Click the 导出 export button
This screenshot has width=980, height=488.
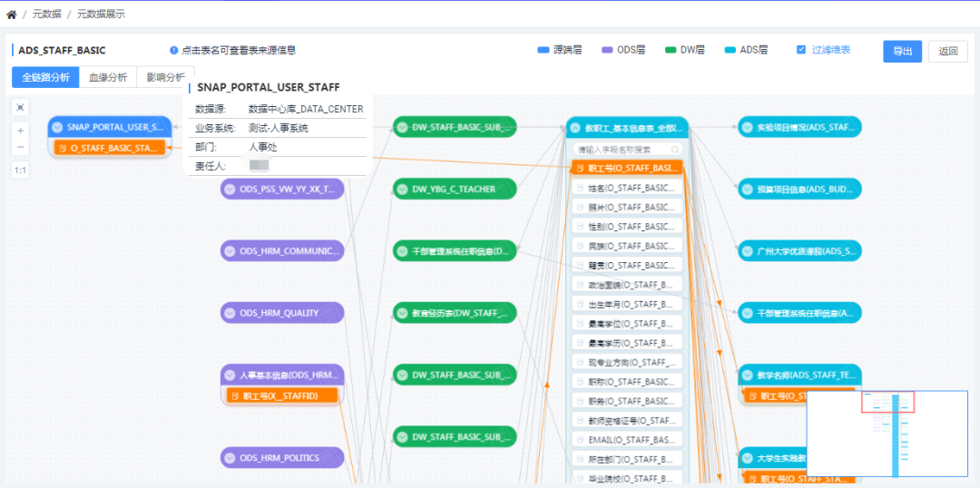pos(903,51)
